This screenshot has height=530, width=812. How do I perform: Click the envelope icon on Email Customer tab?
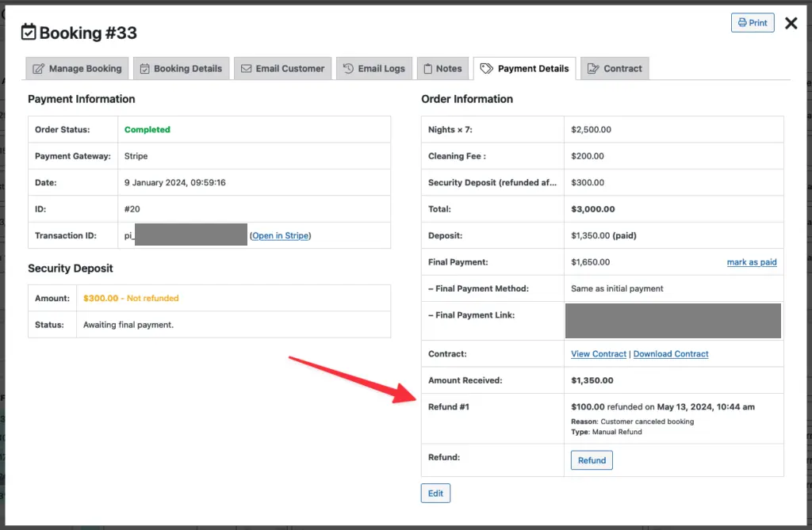(246, 69)
